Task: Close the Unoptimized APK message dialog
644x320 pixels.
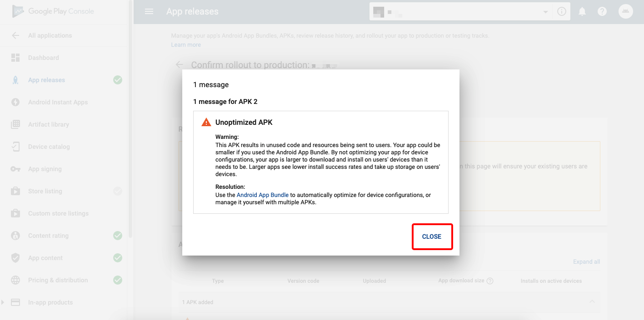Action: [432, 236]
